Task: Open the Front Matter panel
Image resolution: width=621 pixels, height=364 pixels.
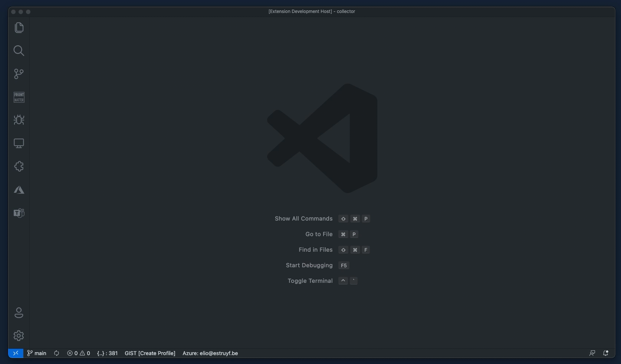Action: click(x=19, y=97)
